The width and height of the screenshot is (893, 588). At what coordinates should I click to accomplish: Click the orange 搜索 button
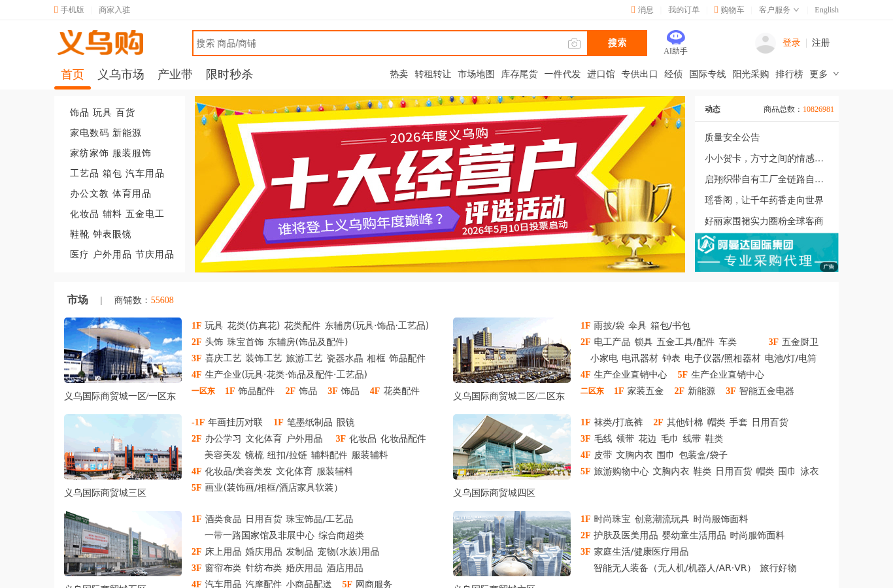click(617, 43)
